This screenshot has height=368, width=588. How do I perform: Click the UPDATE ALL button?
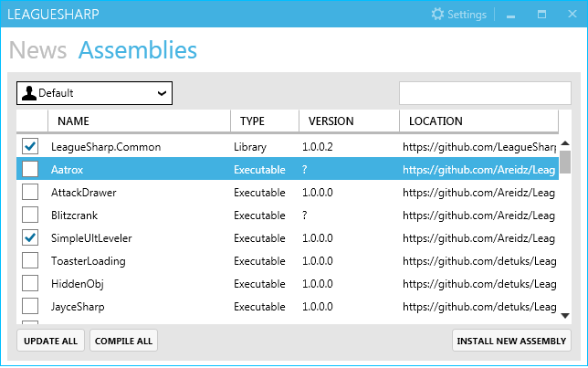click(50, 341)
